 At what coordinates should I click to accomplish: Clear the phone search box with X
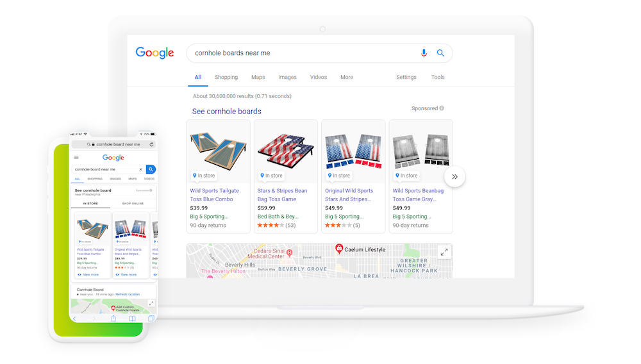click(140, 169)
